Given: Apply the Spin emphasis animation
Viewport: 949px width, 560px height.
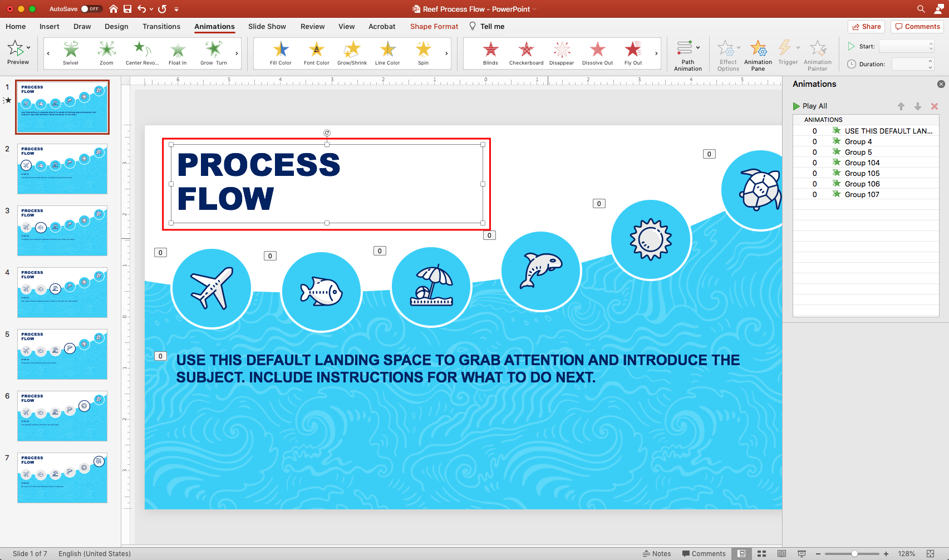Looking at the screenshot, I should click(x=423, y=53).
